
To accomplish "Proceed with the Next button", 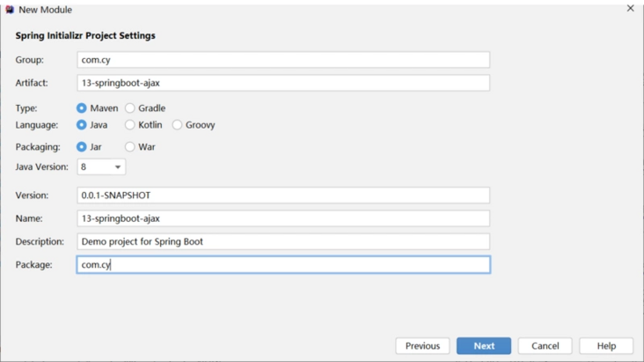I will [x=484, y=346].
